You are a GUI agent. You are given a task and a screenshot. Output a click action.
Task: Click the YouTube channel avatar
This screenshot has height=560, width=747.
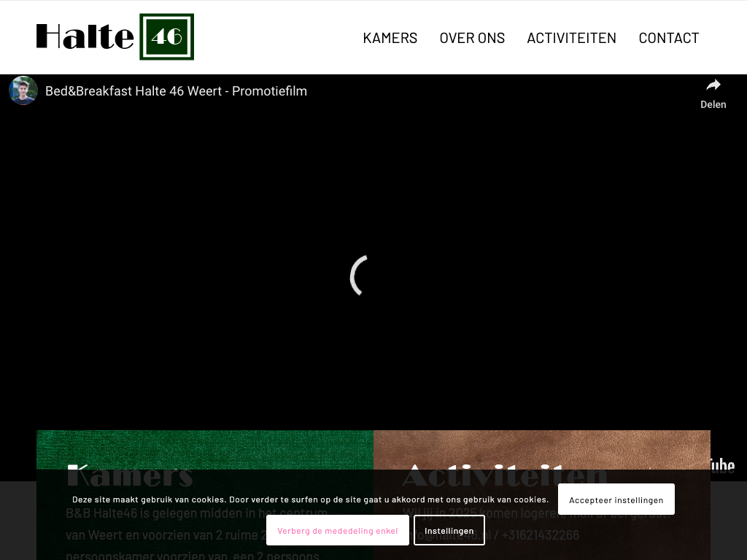click(23, 91)
